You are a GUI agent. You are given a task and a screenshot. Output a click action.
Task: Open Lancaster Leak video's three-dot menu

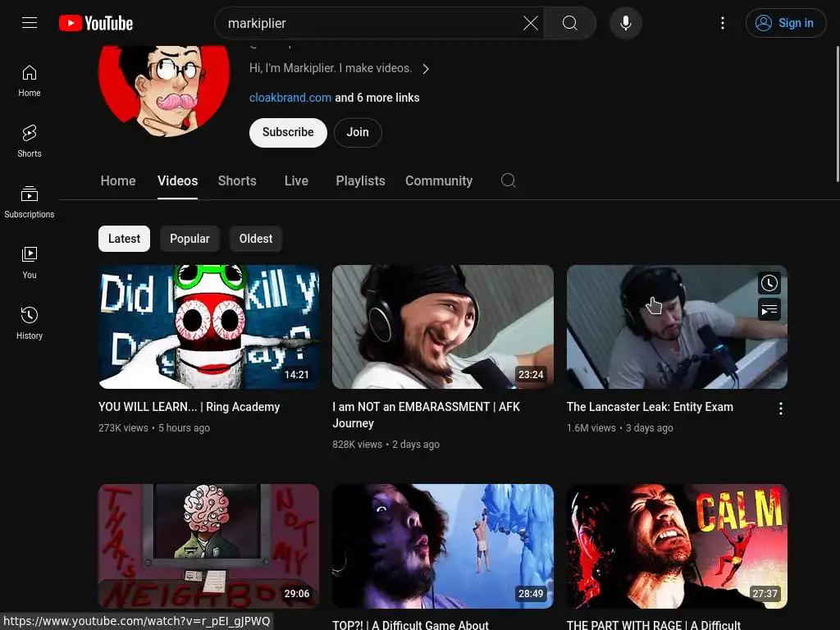tap(781, 409)
